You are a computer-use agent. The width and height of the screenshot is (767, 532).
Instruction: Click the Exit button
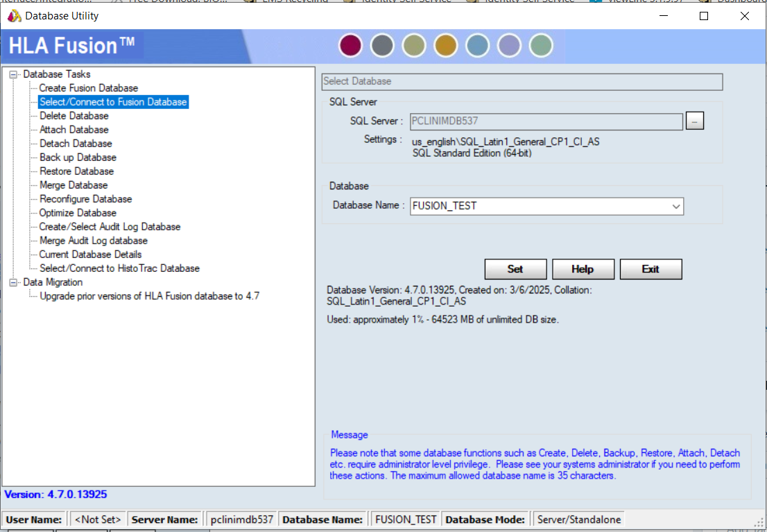[650, 269]
